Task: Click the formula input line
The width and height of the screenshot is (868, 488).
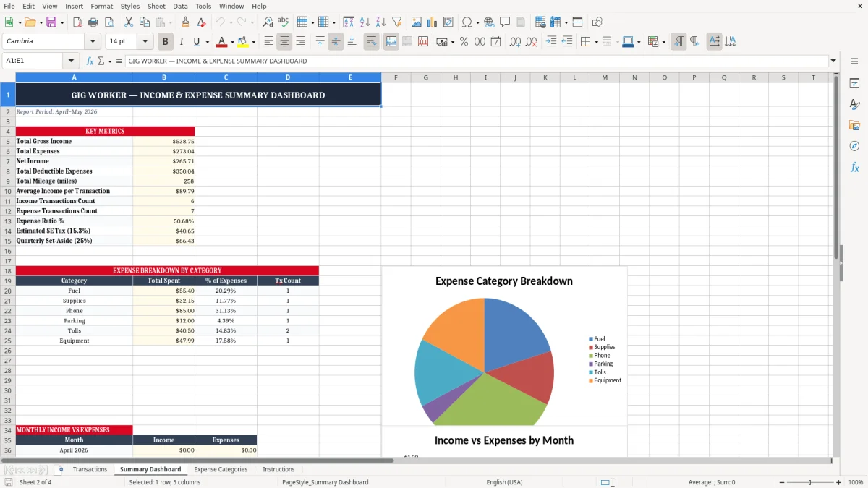Action: coord(476,61)
